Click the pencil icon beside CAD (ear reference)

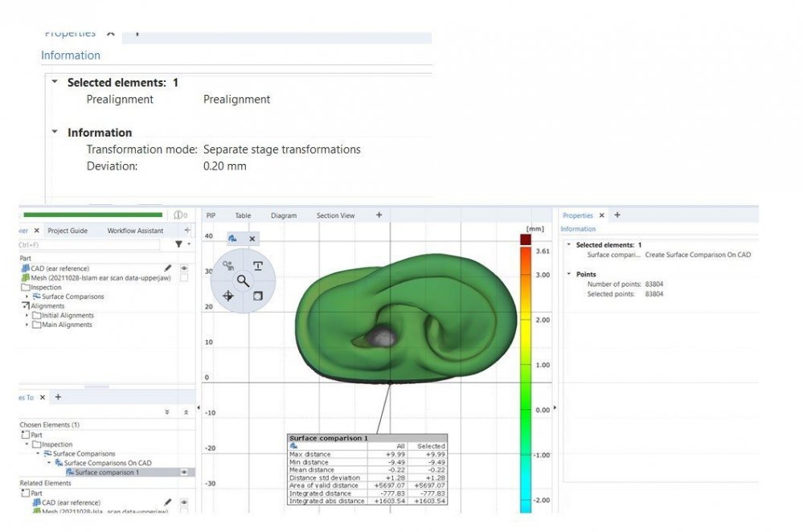tap(168, 268)
